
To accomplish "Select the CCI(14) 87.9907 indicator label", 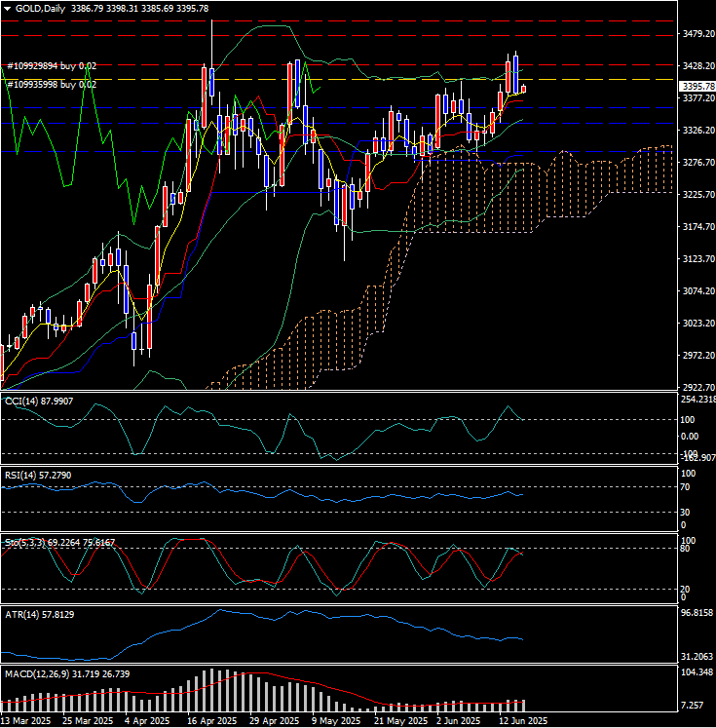I will 39,402.
